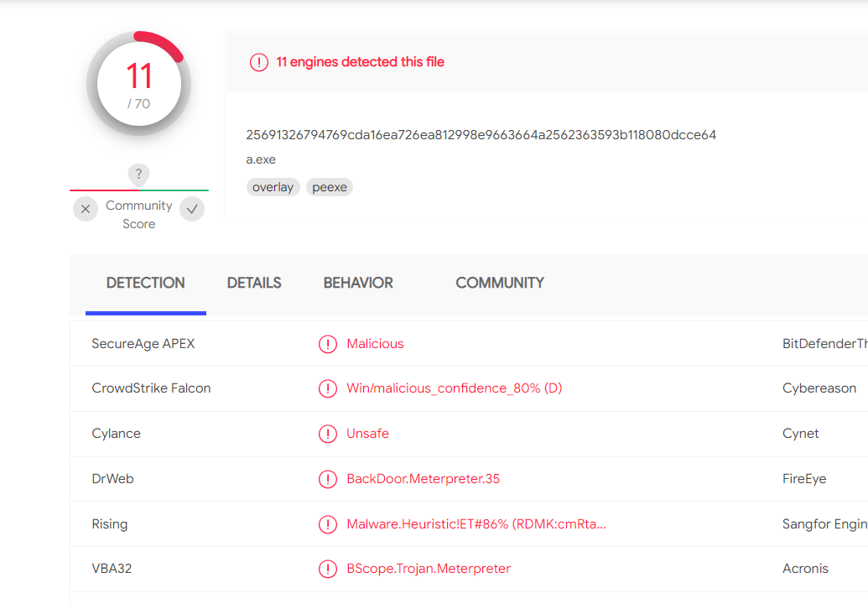Click the warning icon in DrWeb row
Viewport: 868px width, 604px height.
(328, 479)
